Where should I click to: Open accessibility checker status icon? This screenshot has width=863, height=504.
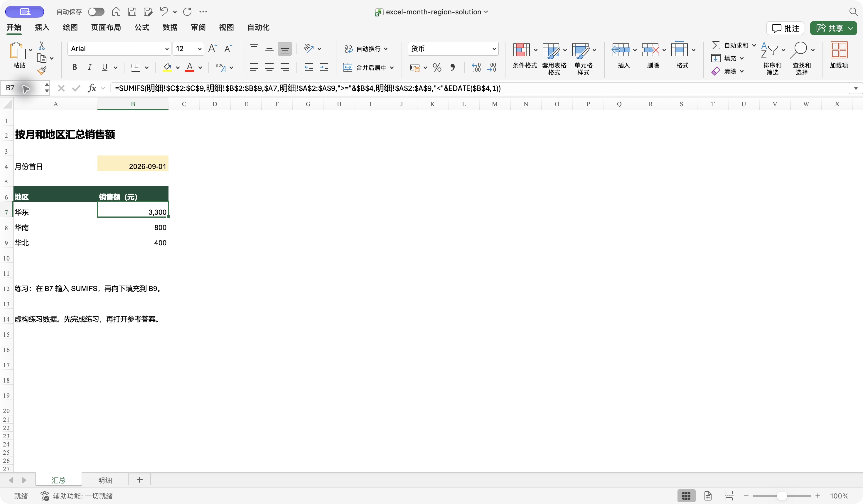[x=45, y=496]
